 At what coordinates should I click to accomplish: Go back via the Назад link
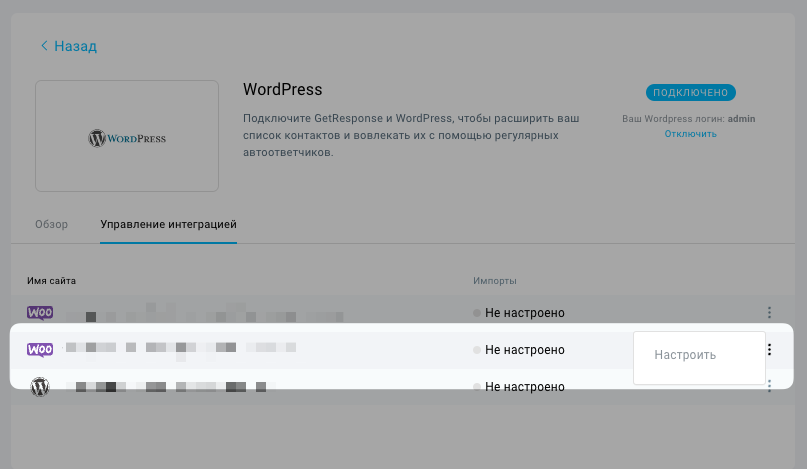pyautogui.click(x=69, y=46)
